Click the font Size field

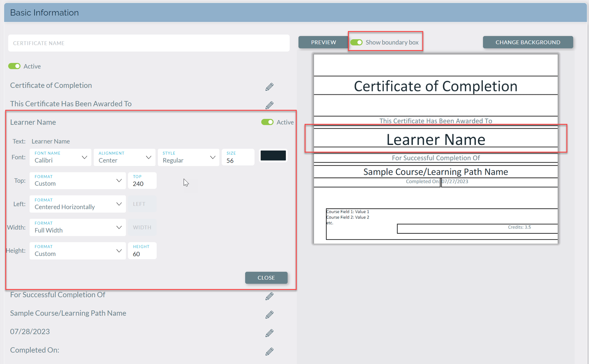click(238, 157)
